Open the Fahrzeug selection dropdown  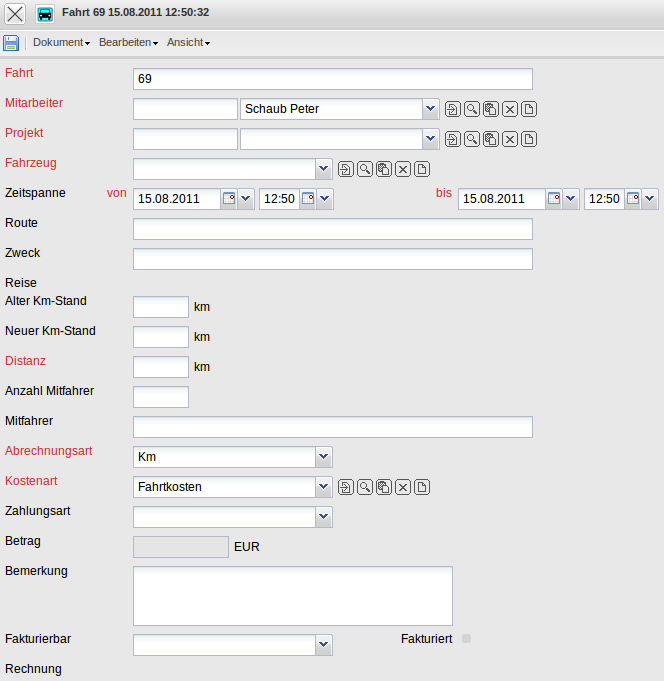[x=323, y=169]
